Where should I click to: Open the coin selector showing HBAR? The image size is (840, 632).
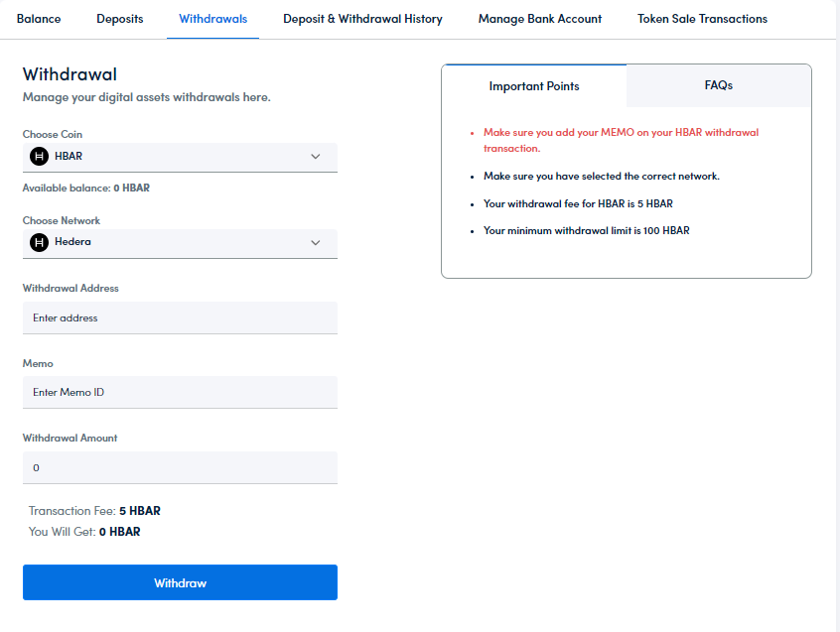[179, 157]
